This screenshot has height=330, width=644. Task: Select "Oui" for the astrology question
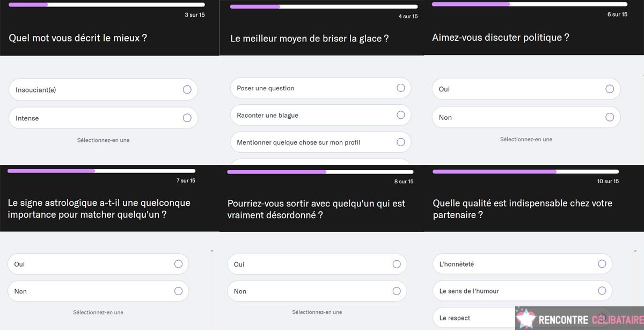[x=178, y=264]
